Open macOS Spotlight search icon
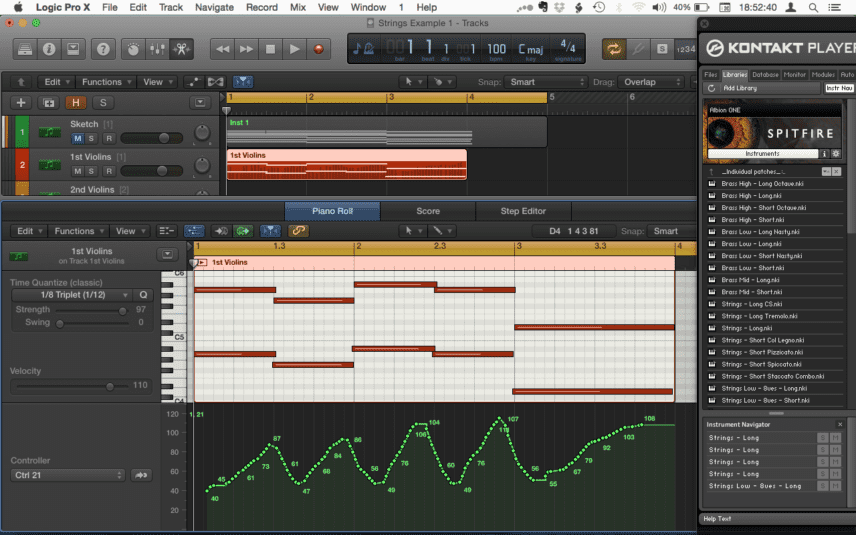 pos(813,8)
